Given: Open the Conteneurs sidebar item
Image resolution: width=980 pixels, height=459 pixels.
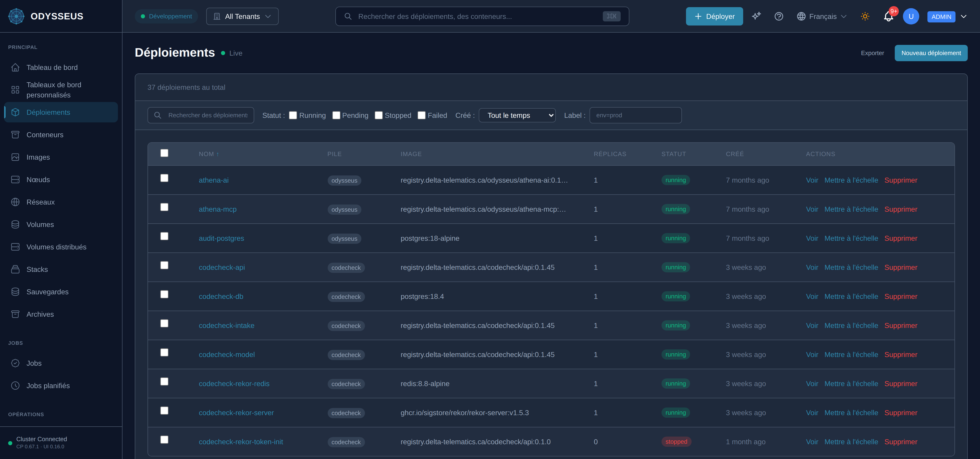Looking at the screenshot, I should pos(61,135).
